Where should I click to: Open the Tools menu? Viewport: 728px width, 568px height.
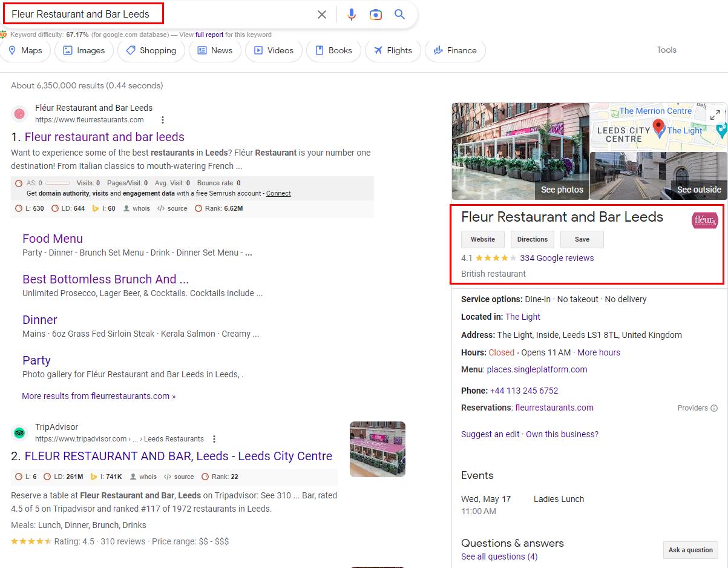tap(666, 50)
